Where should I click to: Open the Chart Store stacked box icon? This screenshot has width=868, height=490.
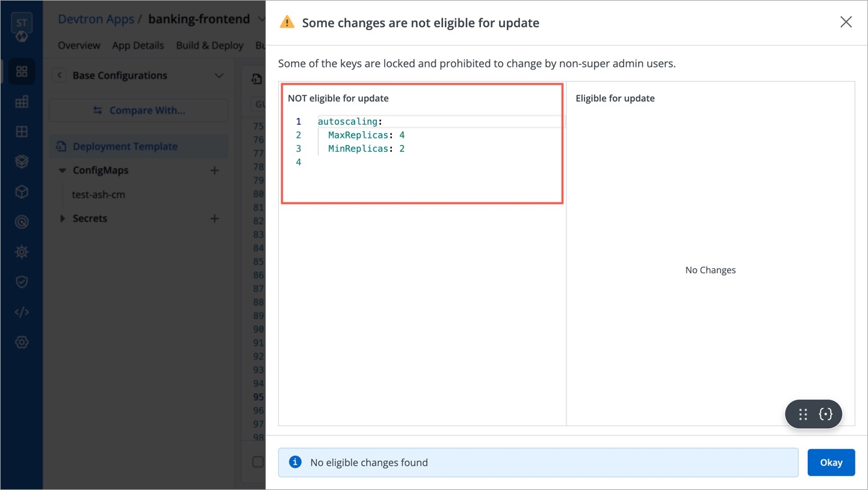pyautogui.click(x=22, y=162)
